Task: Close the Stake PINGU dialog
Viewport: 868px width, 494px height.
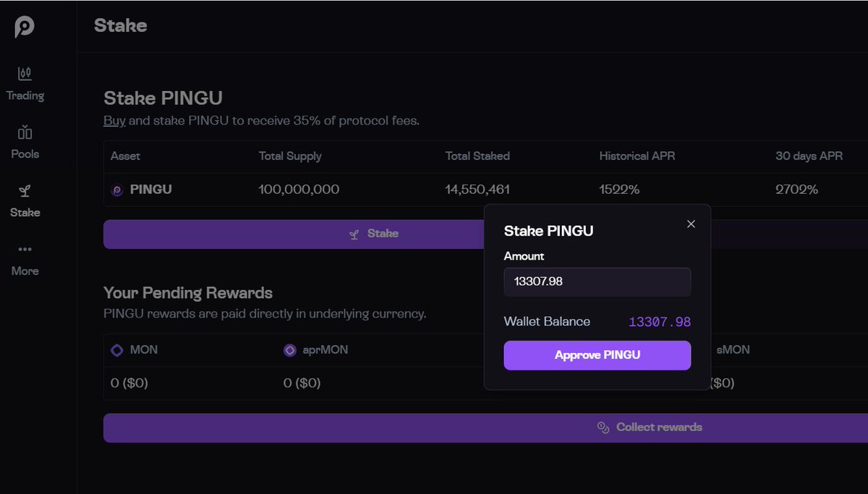Action: click(x=691, y=224)
